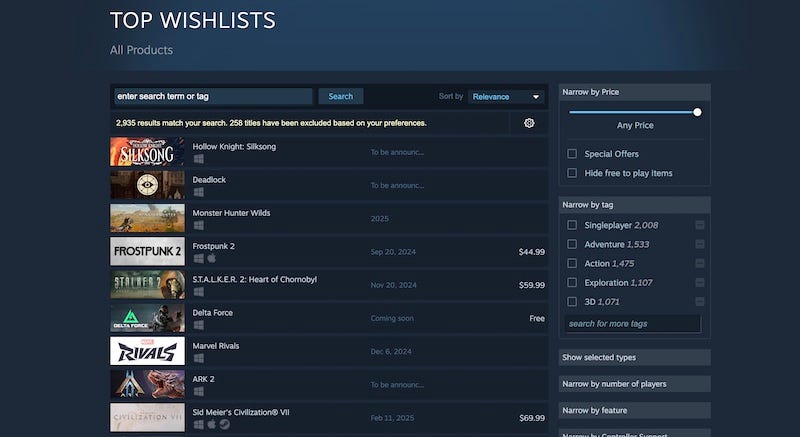Click the Search button
The height and width of the screenshot is (437, 800).
coord(341,96)
